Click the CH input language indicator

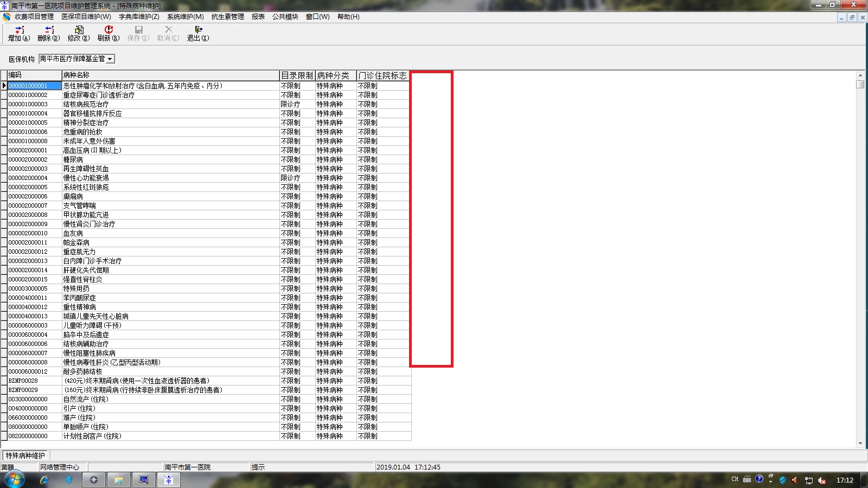click(x=735, y=479)
